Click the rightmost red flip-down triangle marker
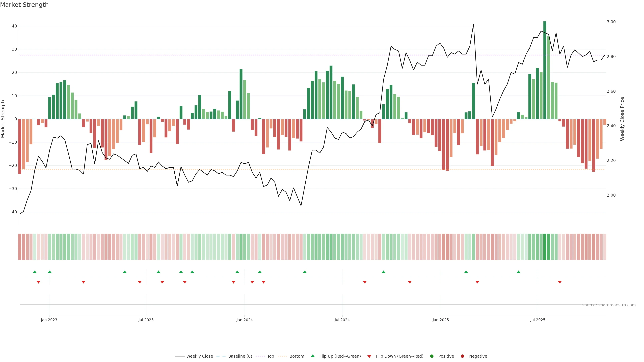644x362 pixels. click(560, 282)
